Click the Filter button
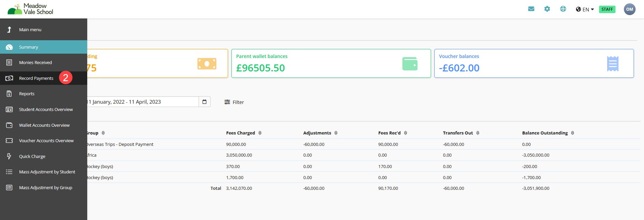This screenshot has height=220, width=644. point(234,102)
